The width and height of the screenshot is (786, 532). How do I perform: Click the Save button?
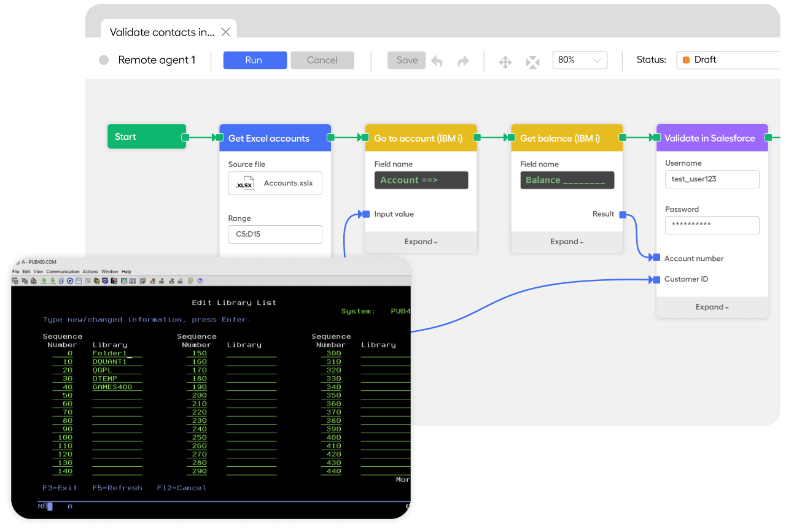(x=407, y=60)
